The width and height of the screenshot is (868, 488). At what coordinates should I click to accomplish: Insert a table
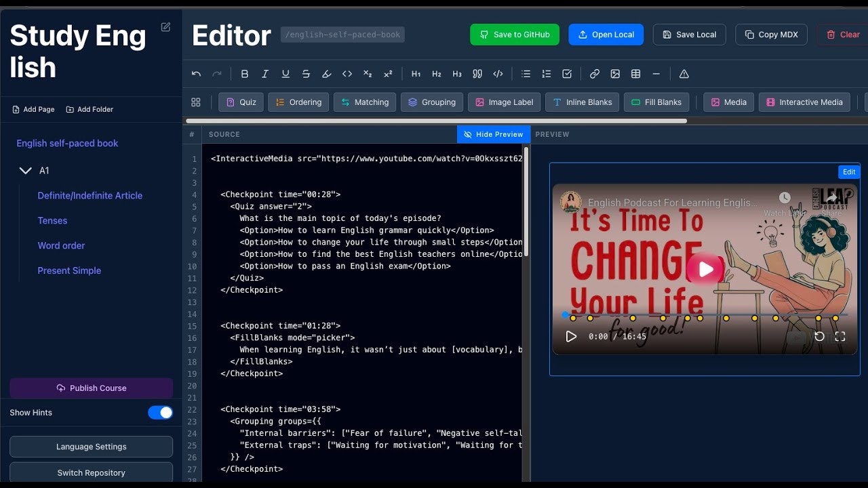[x=635, y=74]
